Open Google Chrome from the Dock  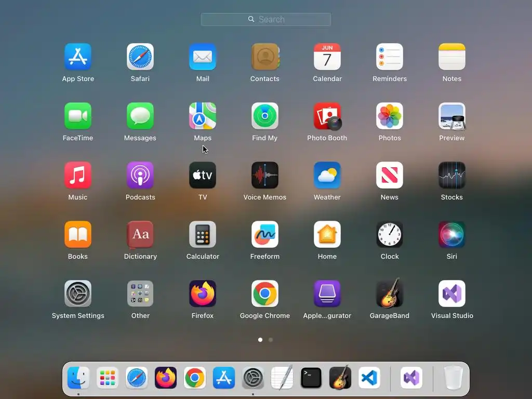[195, 378]
